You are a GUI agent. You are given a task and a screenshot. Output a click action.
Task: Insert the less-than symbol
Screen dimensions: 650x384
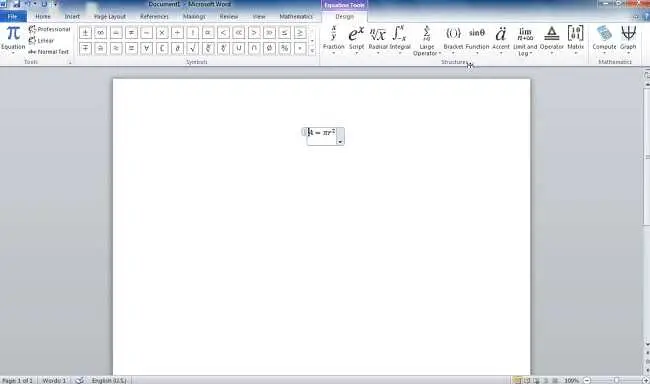[x=223, y=33]
